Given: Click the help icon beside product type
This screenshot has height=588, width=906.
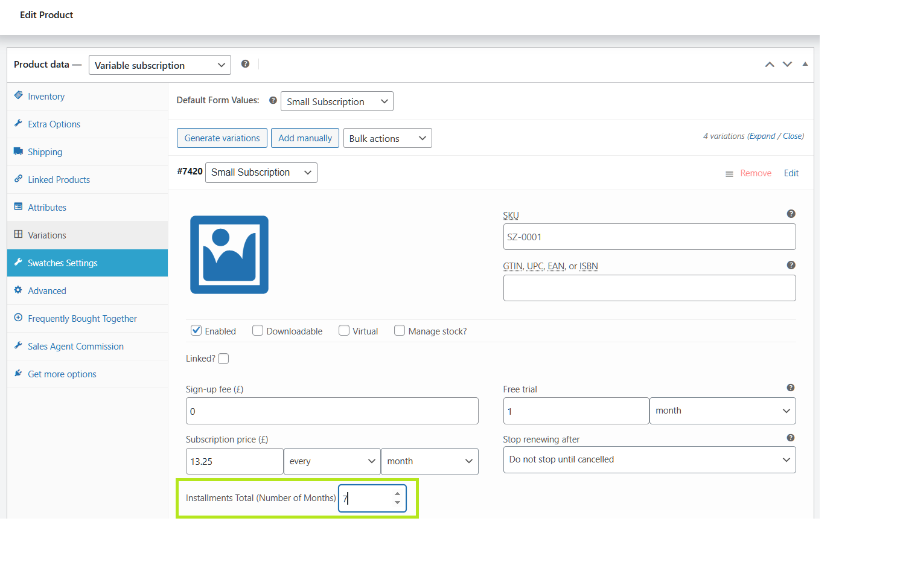Looking at the screenshot, I should pyautogui.click(x=245, y=64).
